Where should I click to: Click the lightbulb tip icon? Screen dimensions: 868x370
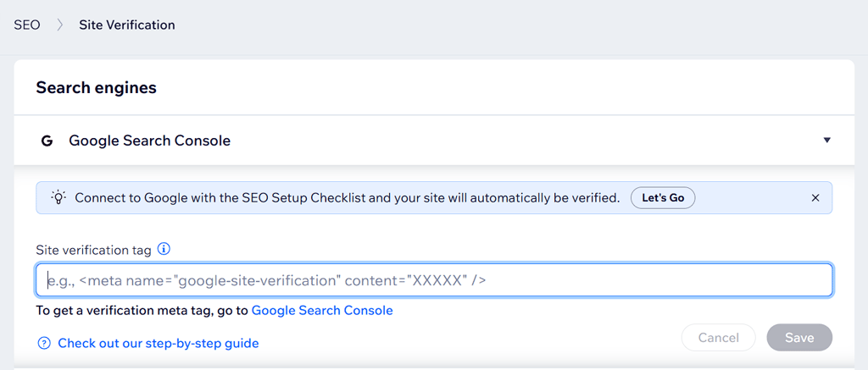[x=58, y=197]
